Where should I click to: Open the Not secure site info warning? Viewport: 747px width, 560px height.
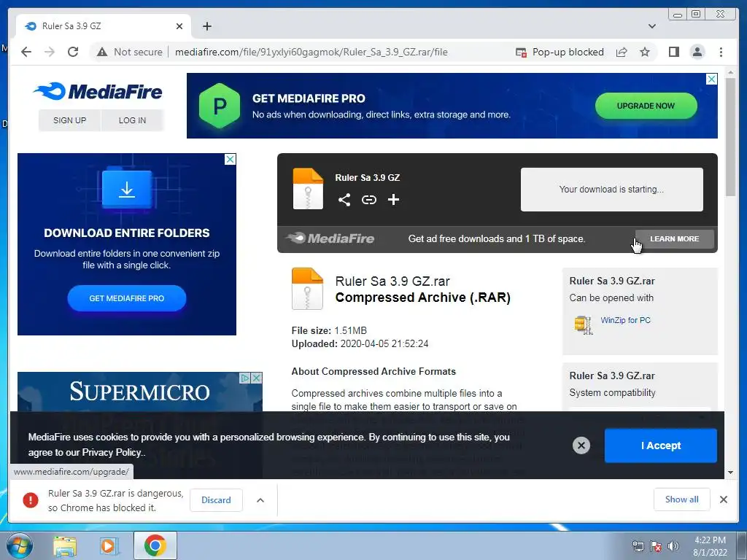(130, 52)
